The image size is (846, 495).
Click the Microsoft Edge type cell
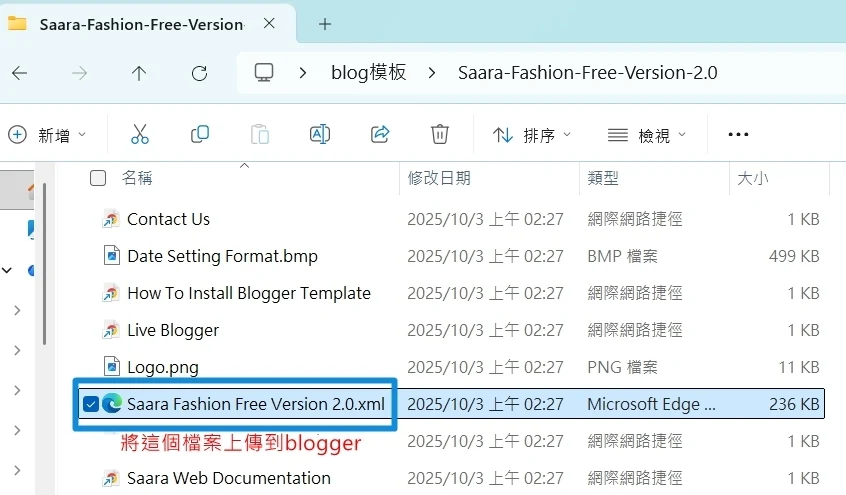pos(651,404)
